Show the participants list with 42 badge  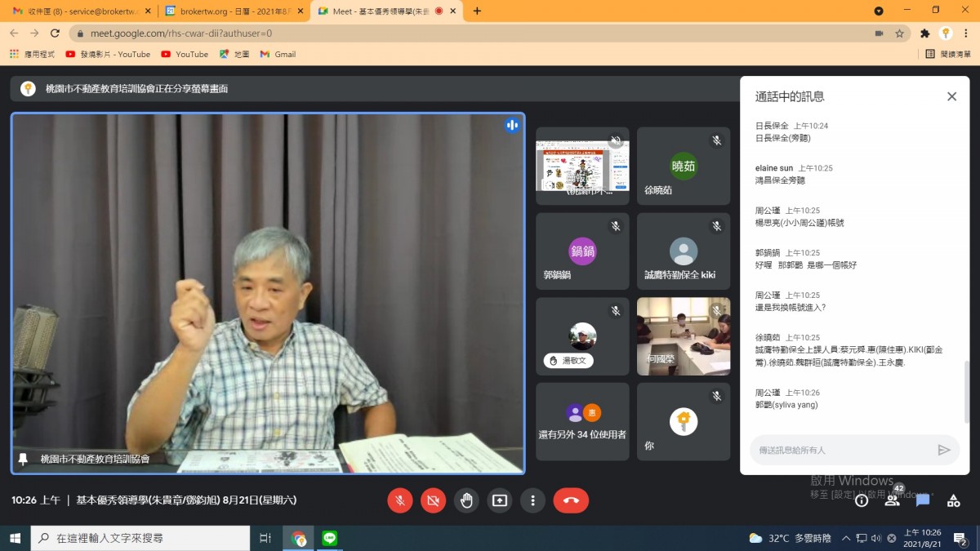[x=892, y=500]
